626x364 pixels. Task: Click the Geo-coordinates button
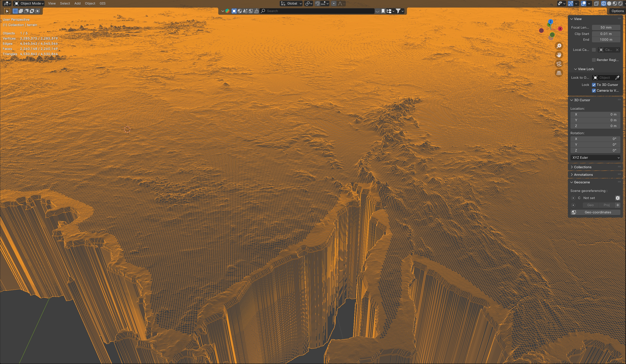(x=598, y=212)
